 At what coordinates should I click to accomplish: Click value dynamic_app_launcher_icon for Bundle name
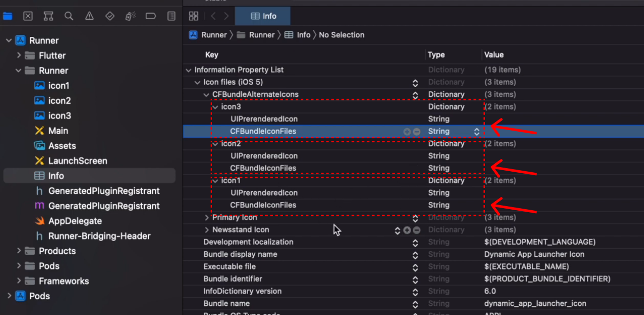pos(535,303)
